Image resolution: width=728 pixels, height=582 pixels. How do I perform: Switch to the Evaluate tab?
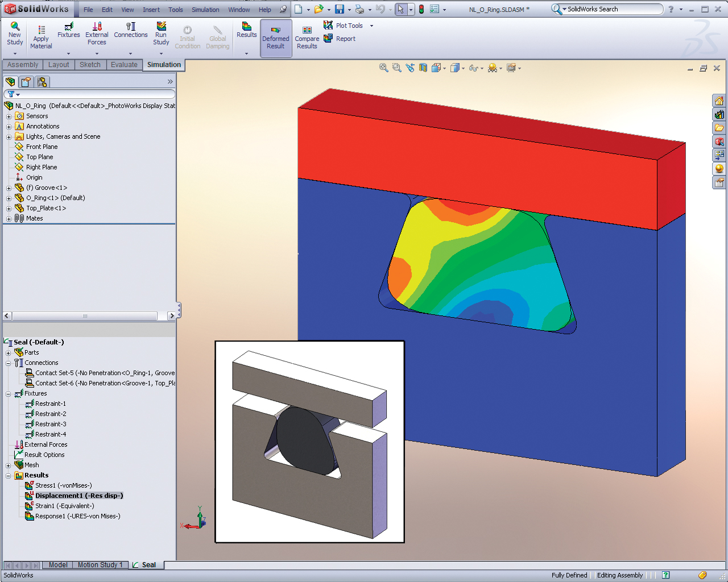[124, 65]
